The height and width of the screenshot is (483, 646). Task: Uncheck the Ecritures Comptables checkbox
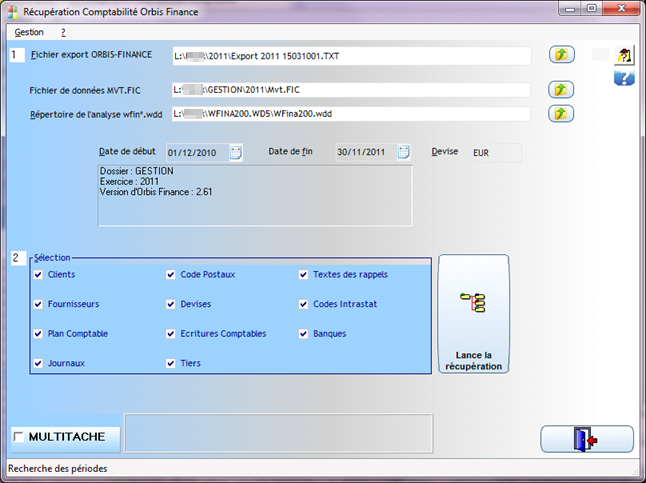171,334
